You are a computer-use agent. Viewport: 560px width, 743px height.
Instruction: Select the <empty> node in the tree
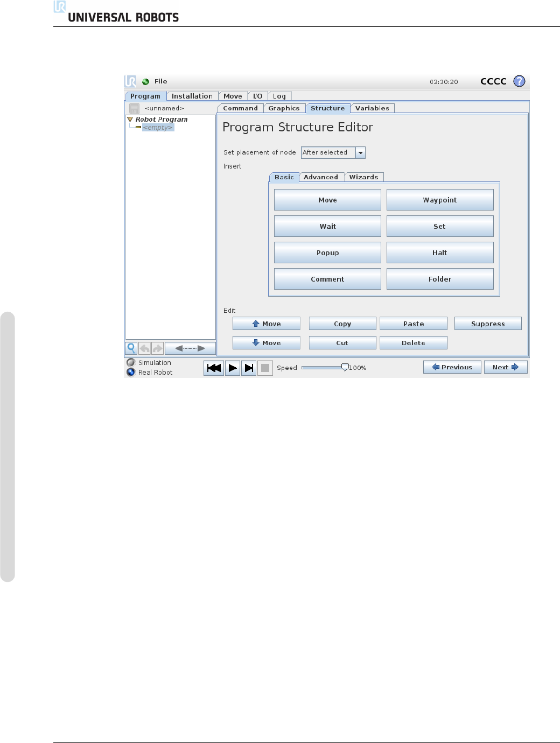tap(158, 128)
